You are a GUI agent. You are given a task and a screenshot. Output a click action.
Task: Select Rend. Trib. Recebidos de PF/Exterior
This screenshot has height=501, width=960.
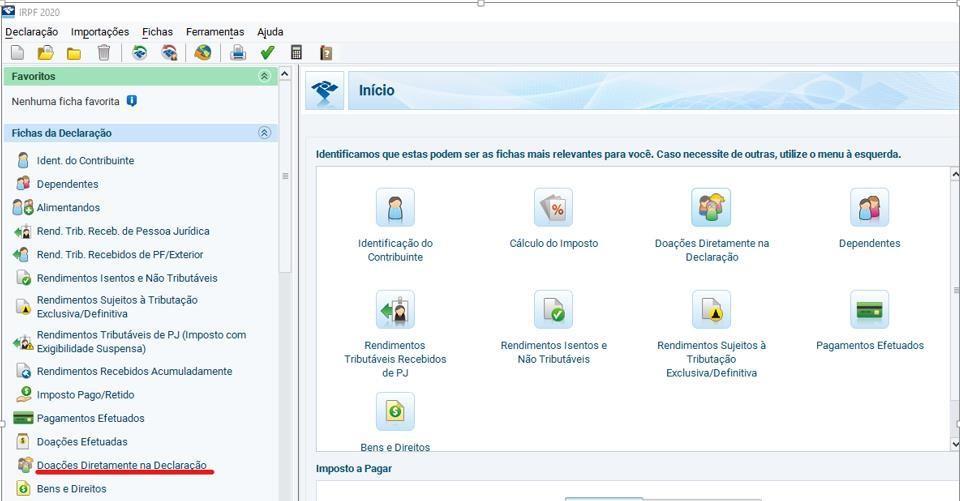coord(119,254)
